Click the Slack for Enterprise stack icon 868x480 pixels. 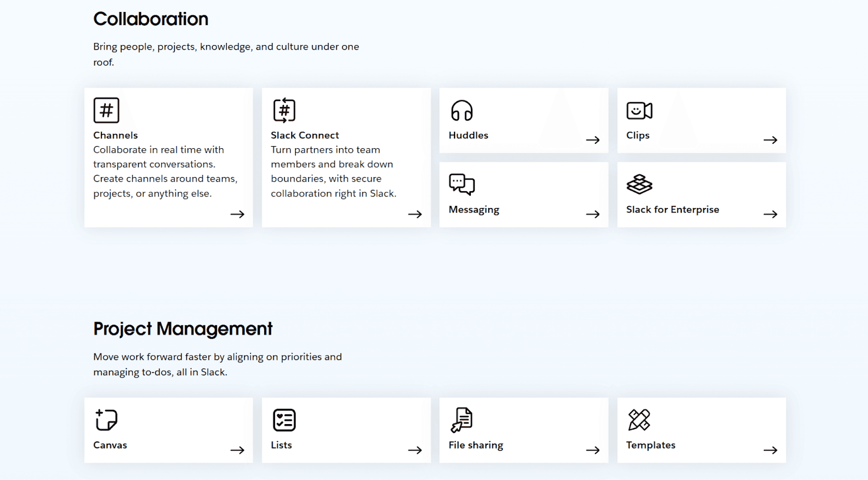coord(639,185)
